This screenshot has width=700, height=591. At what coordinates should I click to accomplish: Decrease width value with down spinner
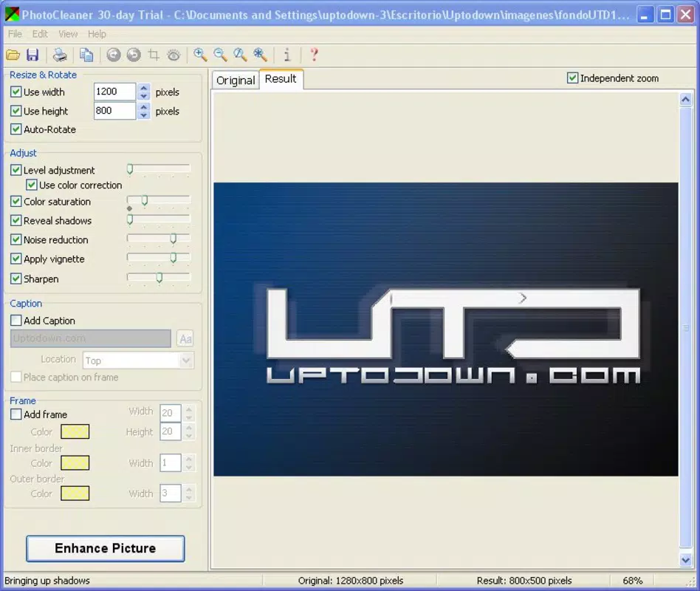pyautogui.click(x=143, y=96)
